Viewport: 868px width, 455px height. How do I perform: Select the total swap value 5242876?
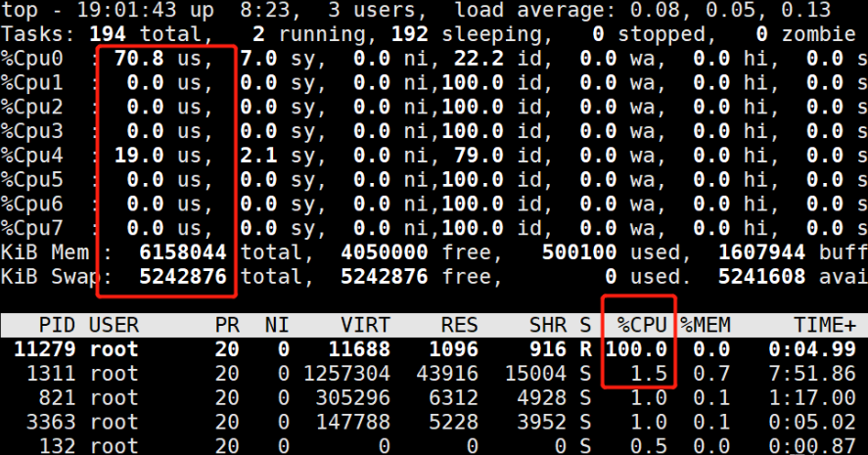pyautogui.click(x=183, y=277)
